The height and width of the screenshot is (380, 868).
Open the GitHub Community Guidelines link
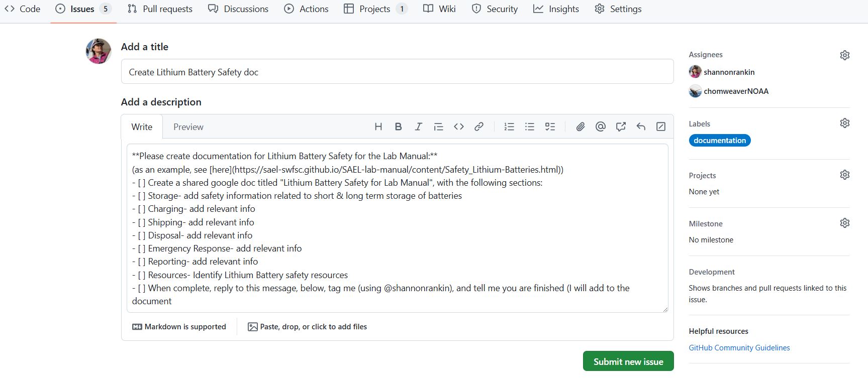pos(739,348)
